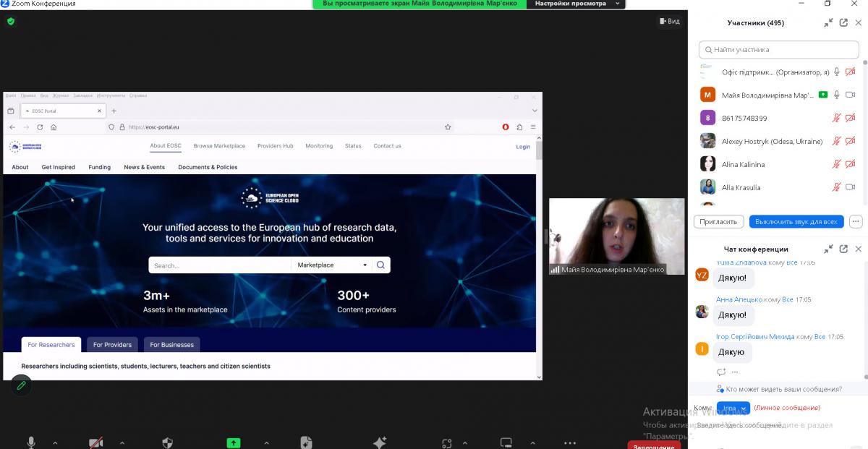
Task: Click the green encryption shield icon
Action: click(11, 22)
